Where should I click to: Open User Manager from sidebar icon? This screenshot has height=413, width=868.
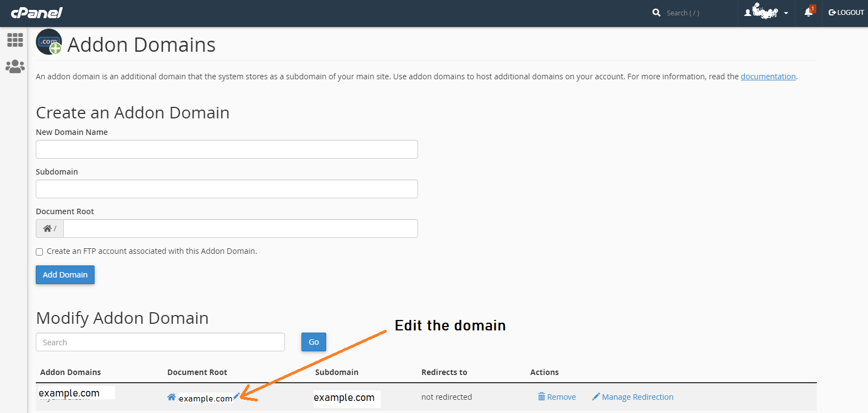click(15, 67)
